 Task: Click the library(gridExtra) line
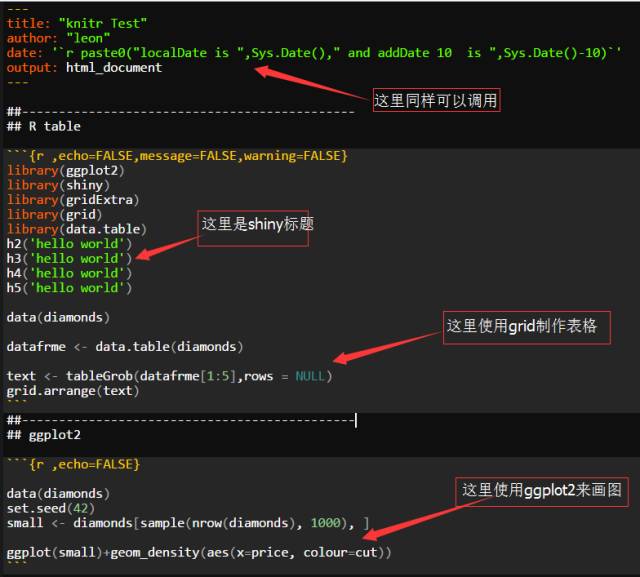(x=73, y=200)
